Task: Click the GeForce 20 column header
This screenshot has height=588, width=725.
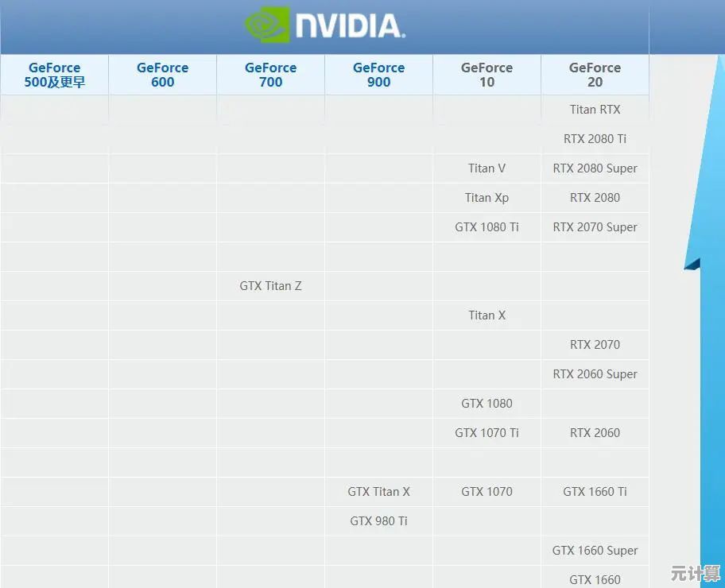Action: 595,75
